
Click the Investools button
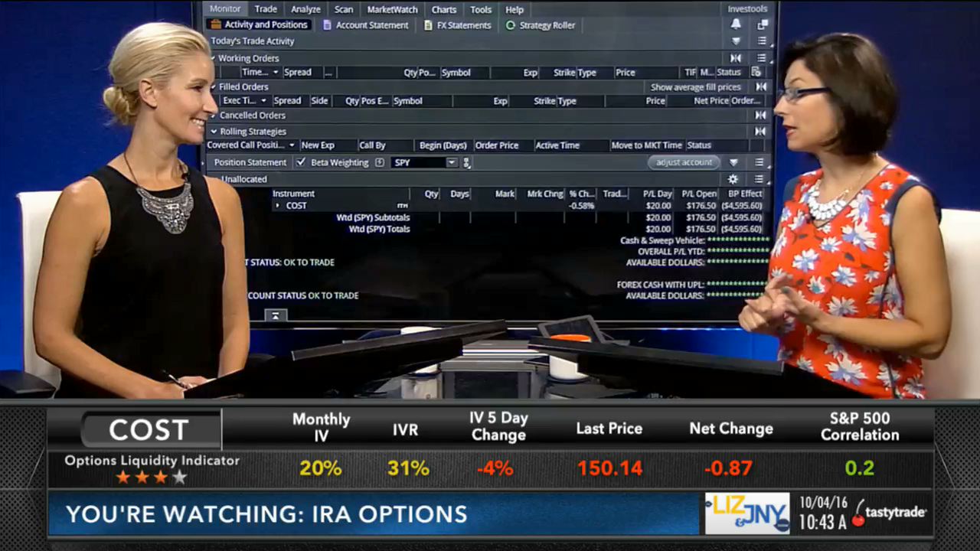point(747,9)
